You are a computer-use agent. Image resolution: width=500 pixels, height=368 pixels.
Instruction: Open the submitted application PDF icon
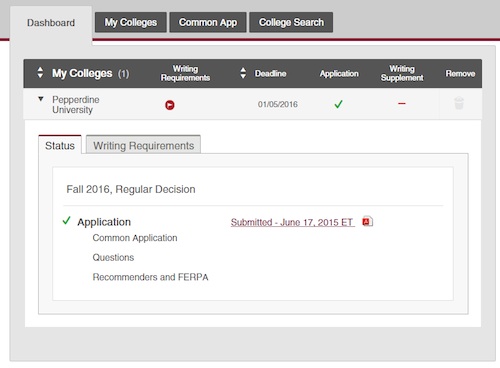tap(367, 221)
